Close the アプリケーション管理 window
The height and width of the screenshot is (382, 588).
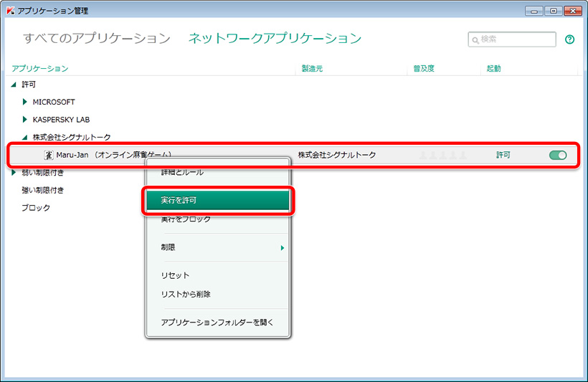point(573,11)
